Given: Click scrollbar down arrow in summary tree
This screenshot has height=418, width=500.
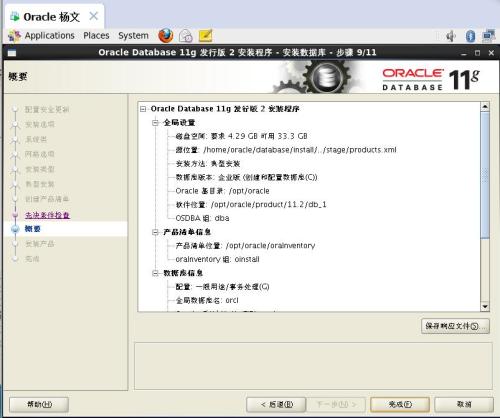Looking at the screenshot, I should (x=485, y=306).
